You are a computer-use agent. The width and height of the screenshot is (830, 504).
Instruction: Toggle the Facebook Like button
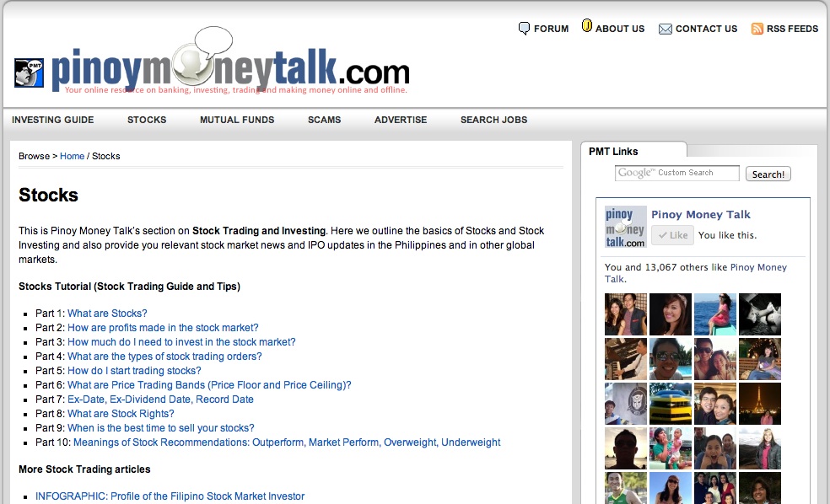coord(672,235)
